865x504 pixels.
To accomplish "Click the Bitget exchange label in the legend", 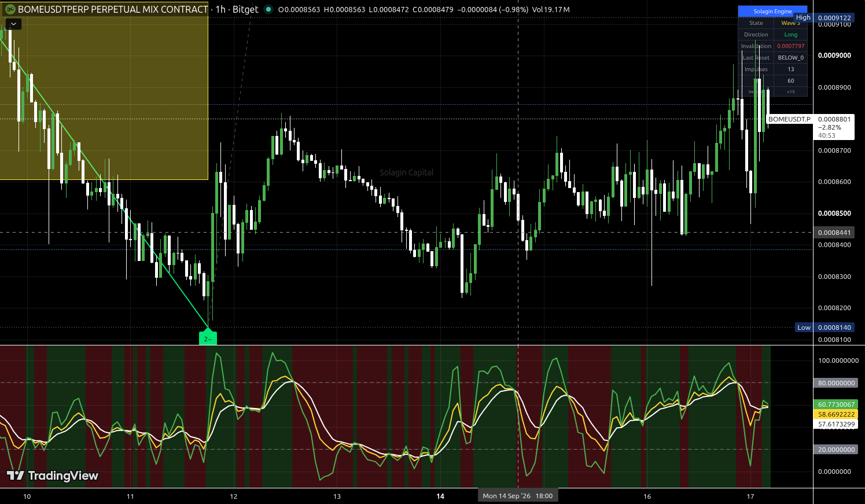I will [245, 9].
